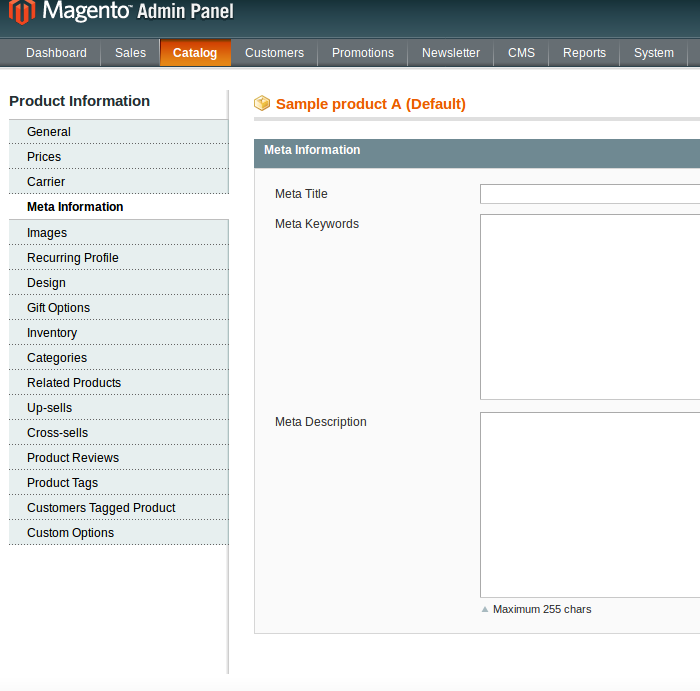Image resolution: width=700 pixels, height=691 pixels.
Task: Switch to the Prices tab
Action: [44, 157]
